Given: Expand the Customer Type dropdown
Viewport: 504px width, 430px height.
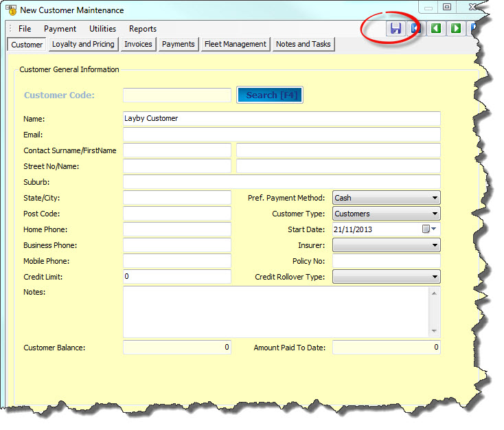Looking at the screenshot, I should coord(435,213).
